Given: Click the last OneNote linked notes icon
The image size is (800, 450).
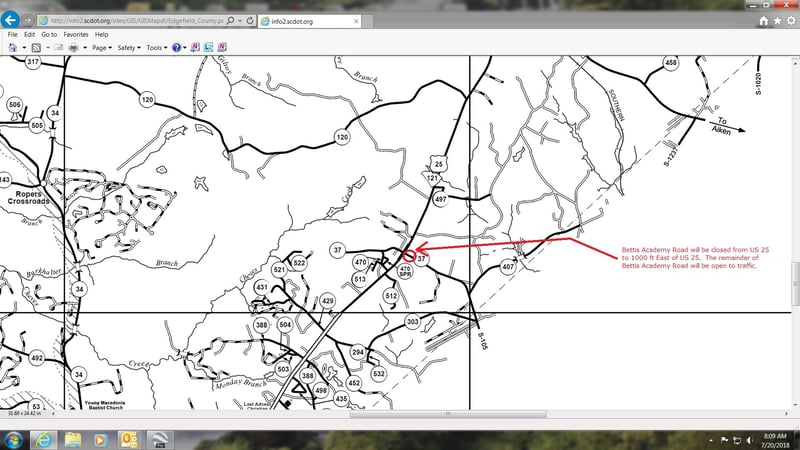Looking at the screenshot, I should (x=221, y=47).
